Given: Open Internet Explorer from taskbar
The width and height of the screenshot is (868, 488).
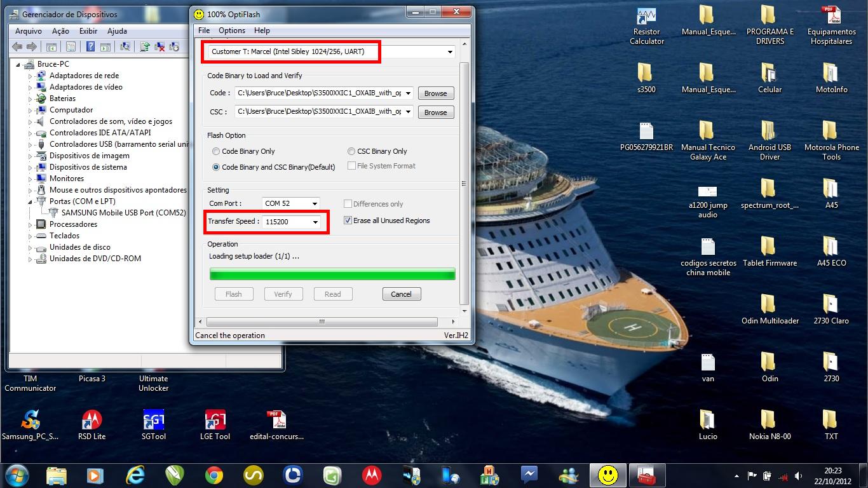Looking at the screenshot, I should coord(135,475).
